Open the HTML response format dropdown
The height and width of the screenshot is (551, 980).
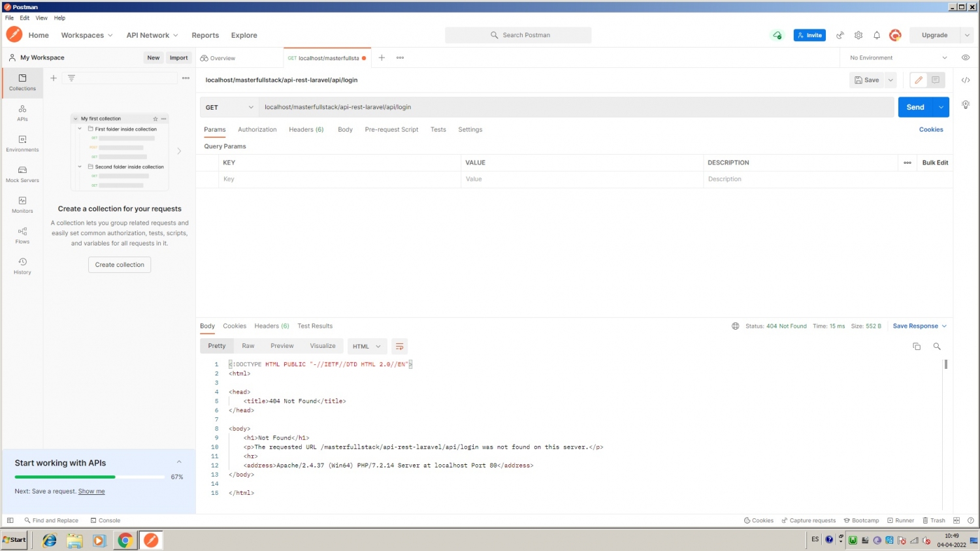367,346
